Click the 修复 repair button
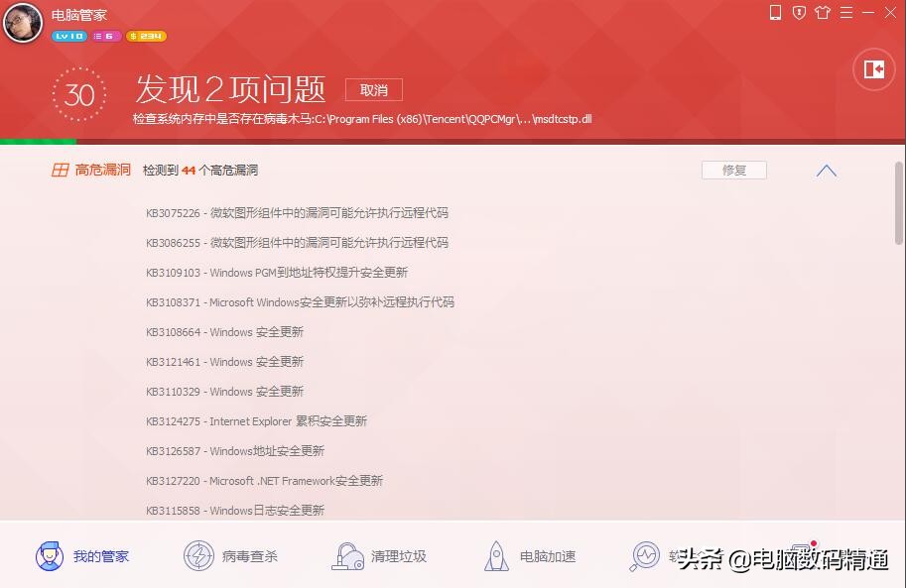906x588 pixels. 733,170
